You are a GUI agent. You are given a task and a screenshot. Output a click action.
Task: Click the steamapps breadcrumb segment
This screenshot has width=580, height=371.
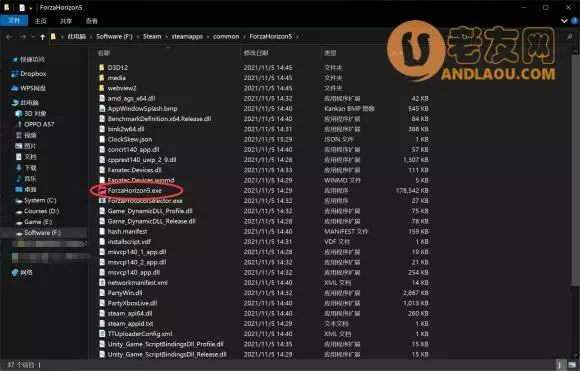(x=187, y=36)
